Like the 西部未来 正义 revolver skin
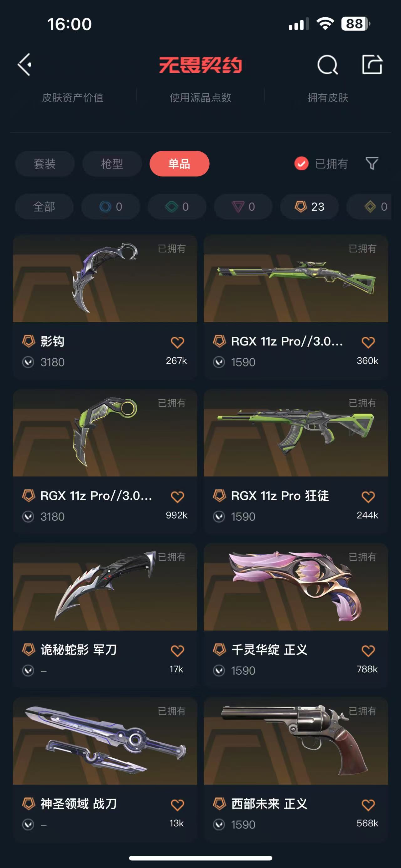401x868 pixels. 368,805
